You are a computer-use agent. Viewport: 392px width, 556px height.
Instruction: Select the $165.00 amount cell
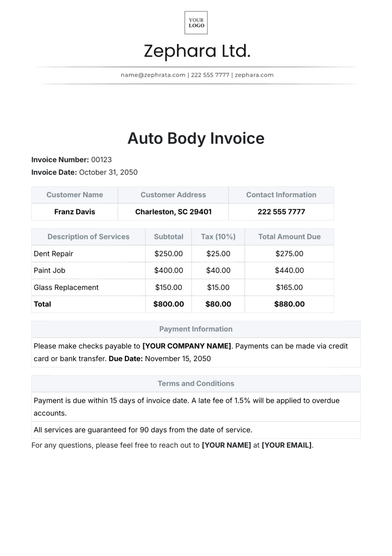(x=289, y=287)
